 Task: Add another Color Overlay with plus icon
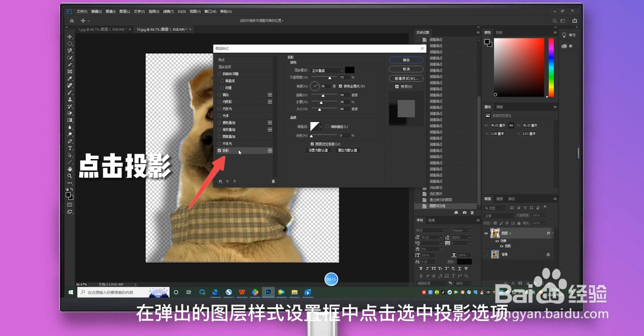coord(270,123)
